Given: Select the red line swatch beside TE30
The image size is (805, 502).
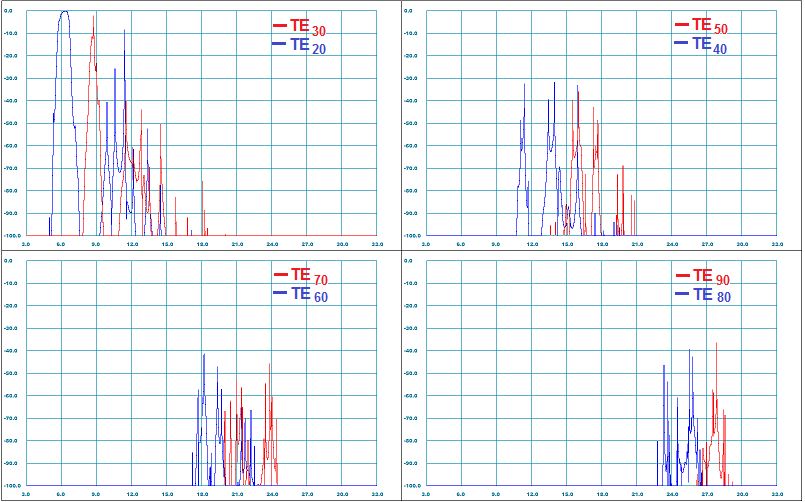Looking at the screenshot, I should [x=280, y=25].
